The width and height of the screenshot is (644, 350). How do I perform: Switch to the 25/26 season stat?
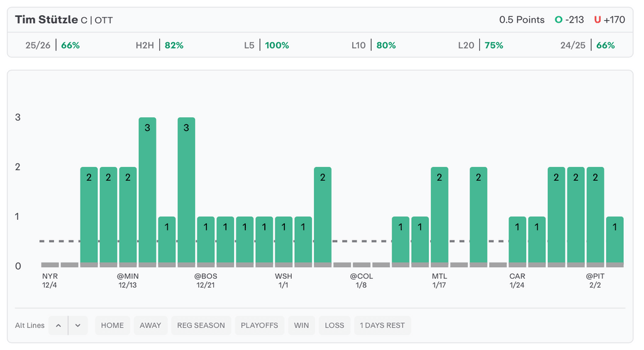[53, 45]
